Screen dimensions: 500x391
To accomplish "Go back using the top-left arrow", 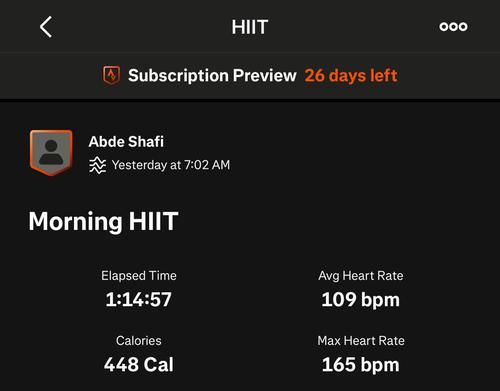I will point(46,27).
